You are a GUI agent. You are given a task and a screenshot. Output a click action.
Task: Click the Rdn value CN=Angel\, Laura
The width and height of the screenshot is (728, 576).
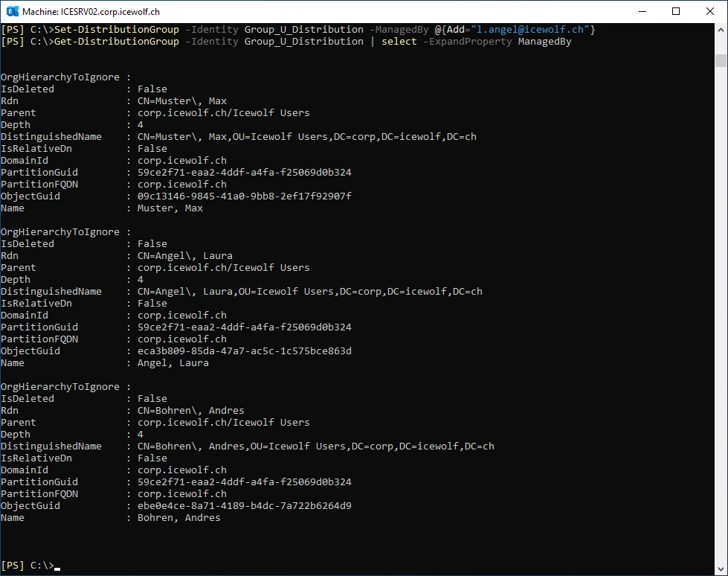pos(184,256)
